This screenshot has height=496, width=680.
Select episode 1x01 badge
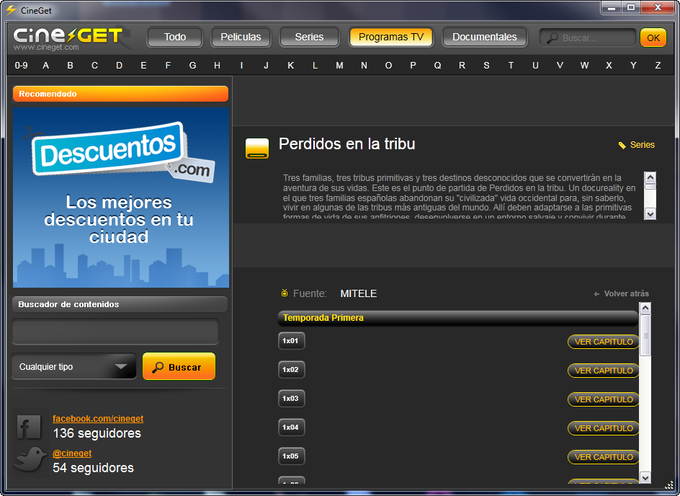point(291,341)
